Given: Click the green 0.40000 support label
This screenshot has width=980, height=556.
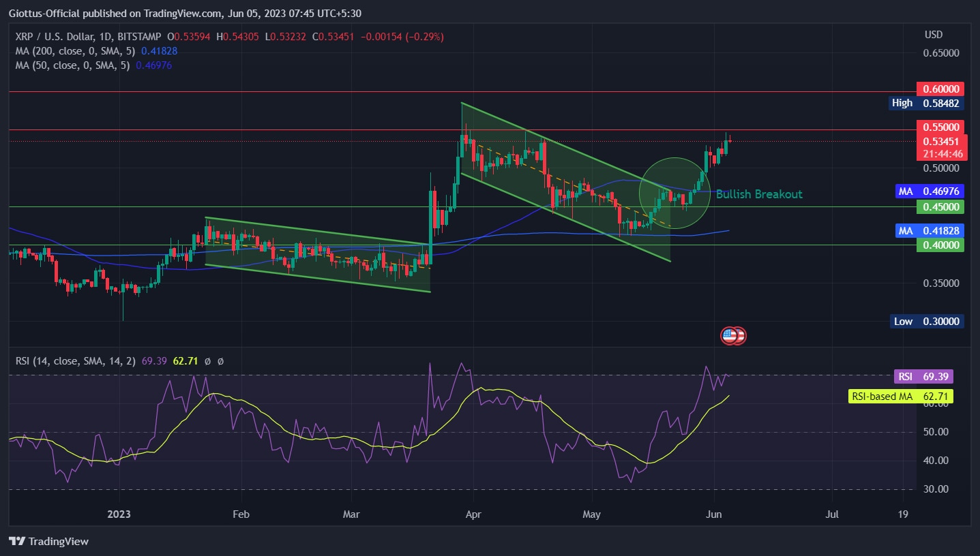Looking at the screenshot, I should pyautogui.click(x=940, y=245).
